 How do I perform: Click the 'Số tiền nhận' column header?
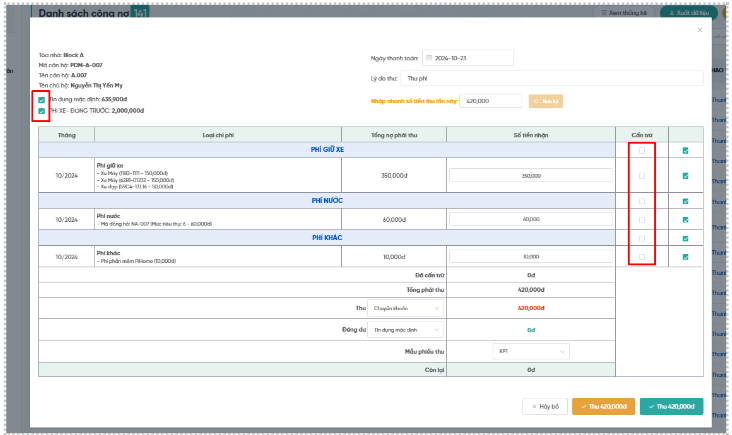[531, 135]
